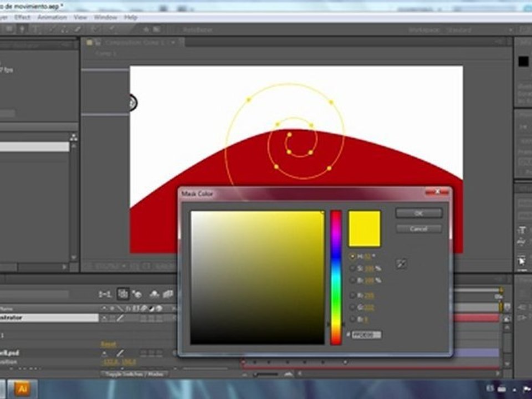Click the hex color value field

pos(366,335)
